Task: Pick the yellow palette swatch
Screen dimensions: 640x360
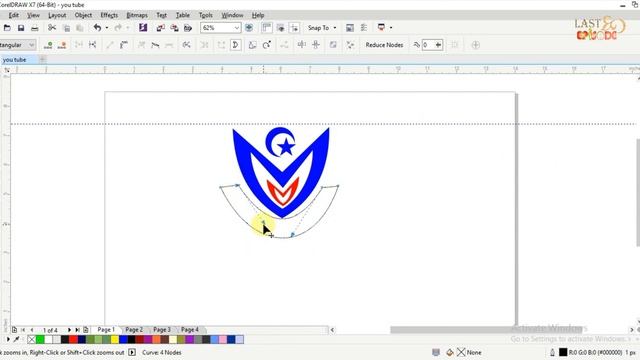Action: [115, 339]
